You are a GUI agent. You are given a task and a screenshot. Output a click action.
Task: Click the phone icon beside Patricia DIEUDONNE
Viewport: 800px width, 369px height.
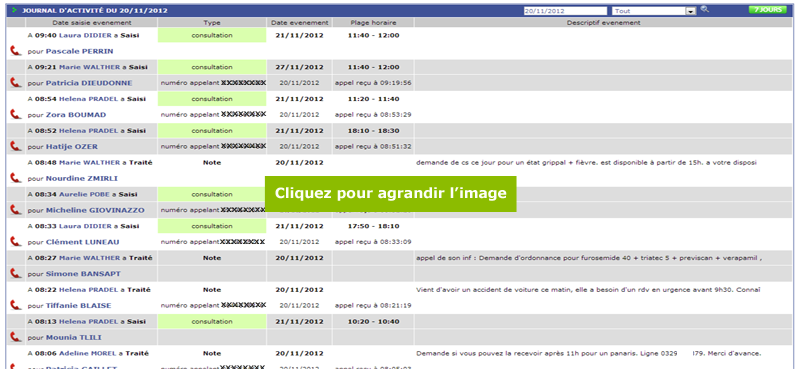pos(16,82)
